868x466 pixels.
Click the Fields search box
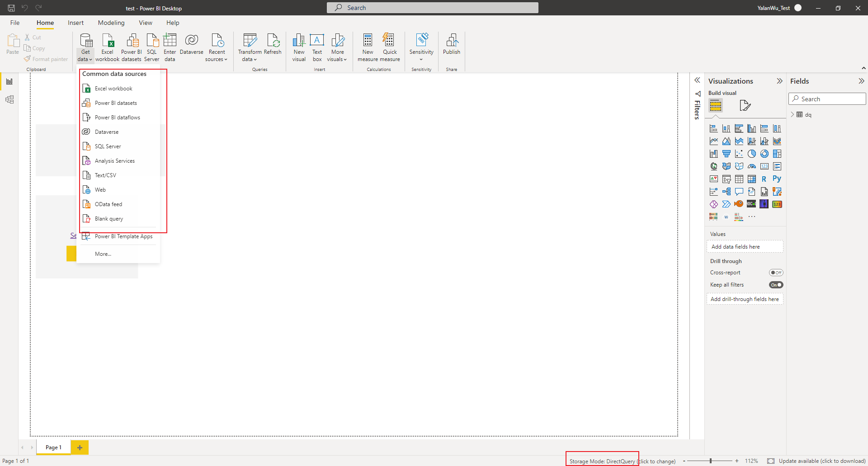827,99
